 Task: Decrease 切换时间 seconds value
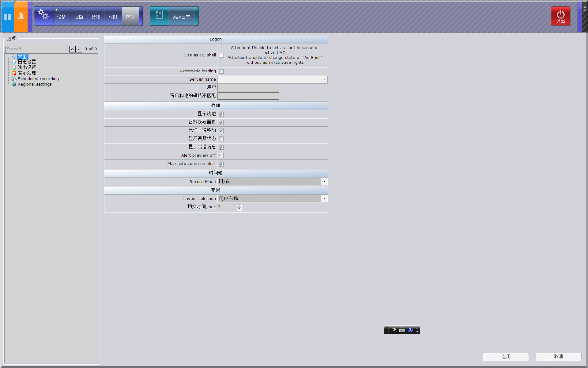pyautogui.click(x=239, y=209)
